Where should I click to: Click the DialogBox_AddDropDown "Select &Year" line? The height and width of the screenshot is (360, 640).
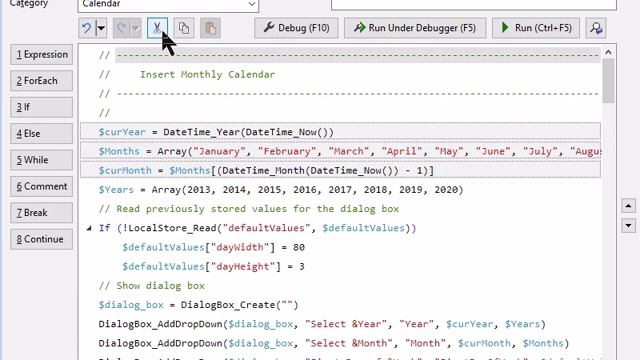coord(322,324)
